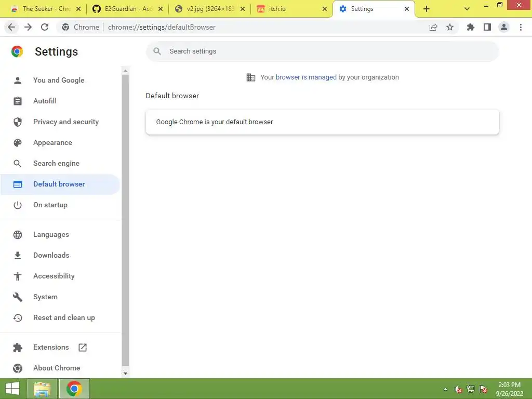Go forward using the forward arrow
Screen dimensions: 532x399
coord(28,27)
